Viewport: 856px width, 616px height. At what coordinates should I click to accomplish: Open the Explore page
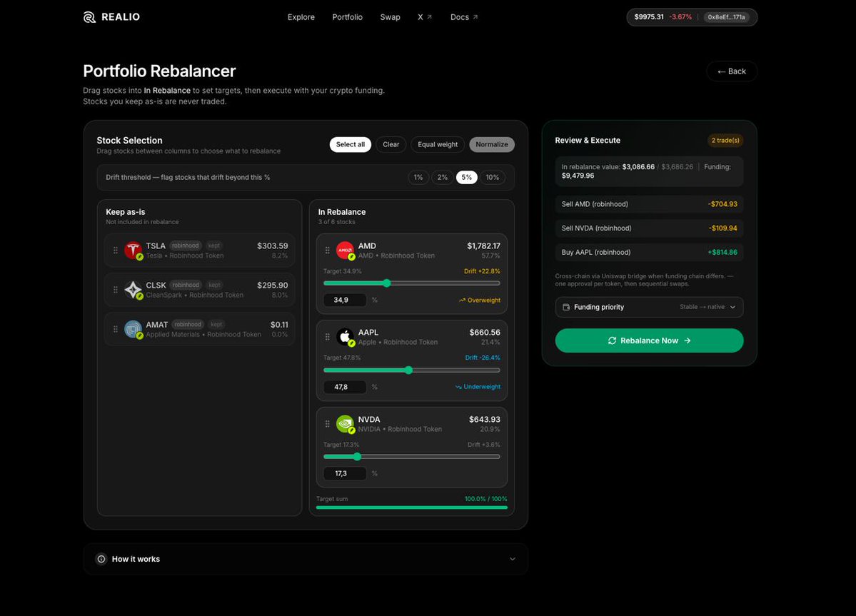tap(301, 17)
